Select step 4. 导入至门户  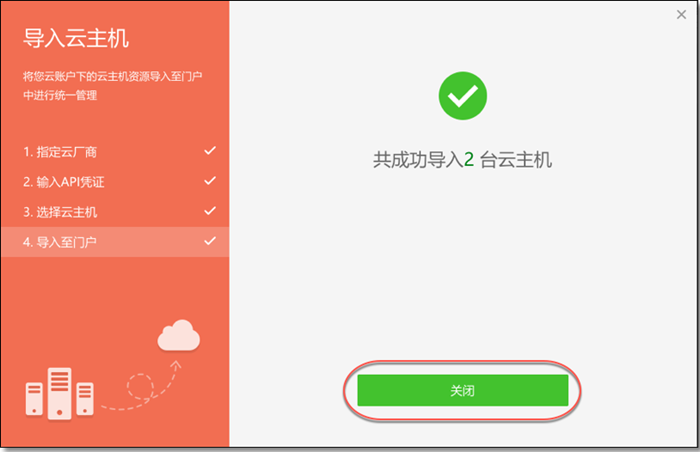(115, 242)
